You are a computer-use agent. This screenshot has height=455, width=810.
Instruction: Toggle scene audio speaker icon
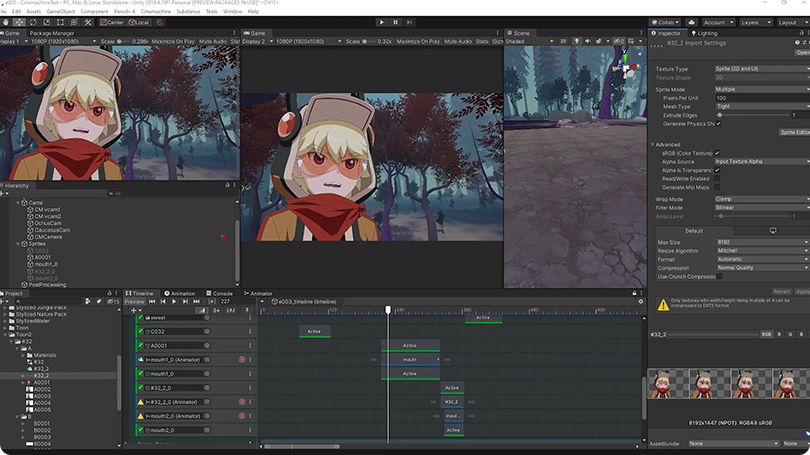(587, 41)
